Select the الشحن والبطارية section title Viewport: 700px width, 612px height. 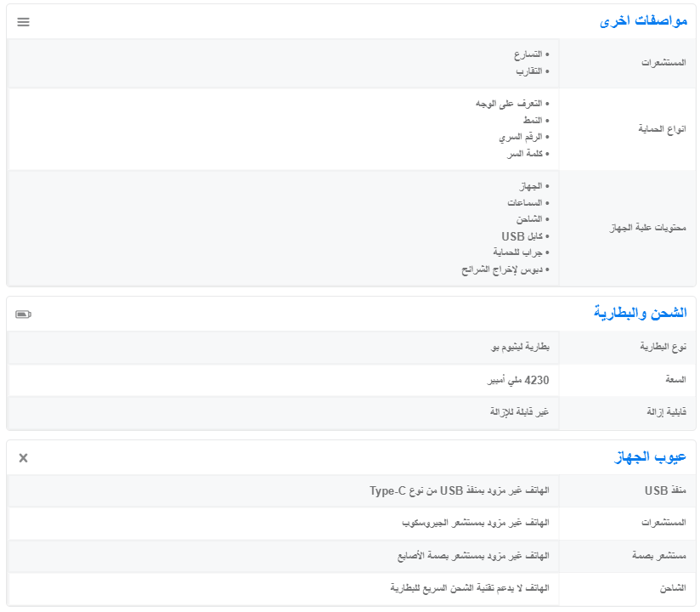[640, 313]
